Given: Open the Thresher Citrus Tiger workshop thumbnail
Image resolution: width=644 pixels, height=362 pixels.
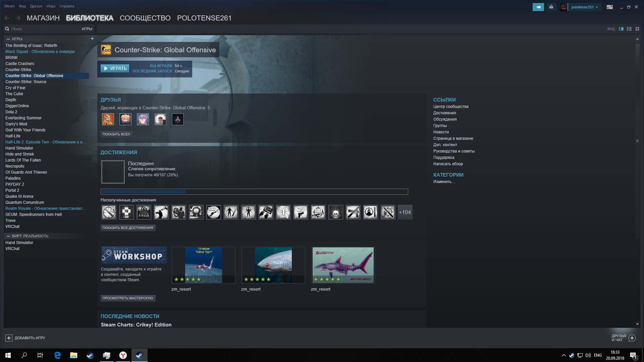Looking at the screenshot, I should 204,265.
